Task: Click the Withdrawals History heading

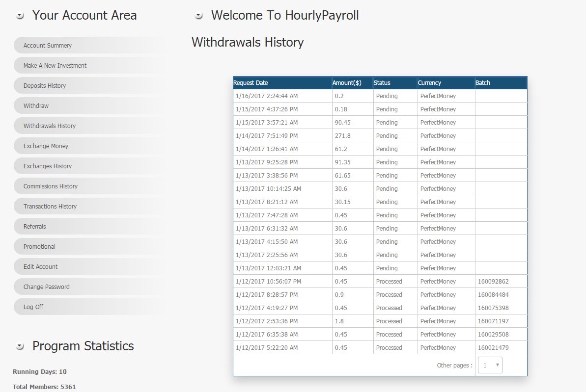Action: 248,42
